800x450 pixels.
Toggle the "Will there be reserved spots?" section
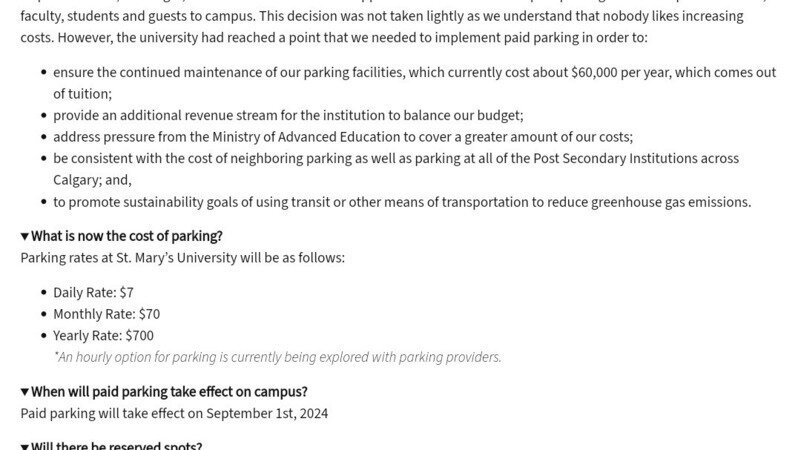tap(25, 446)
